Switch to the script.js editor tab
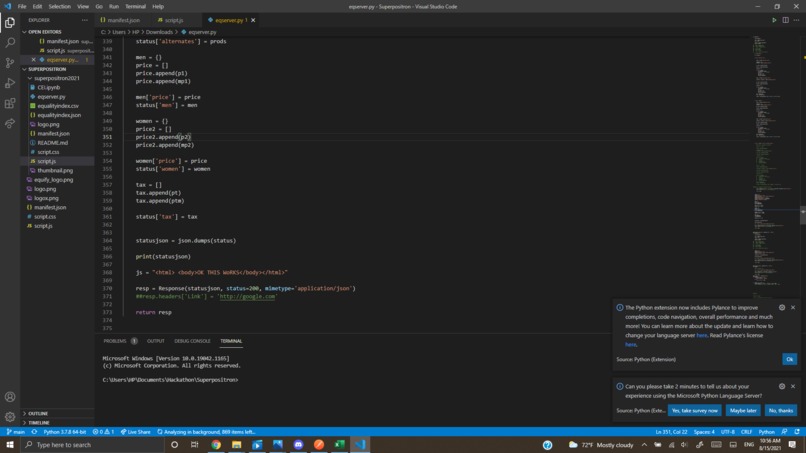The height and width of the screenshot is (453, 806). [174, 20]
